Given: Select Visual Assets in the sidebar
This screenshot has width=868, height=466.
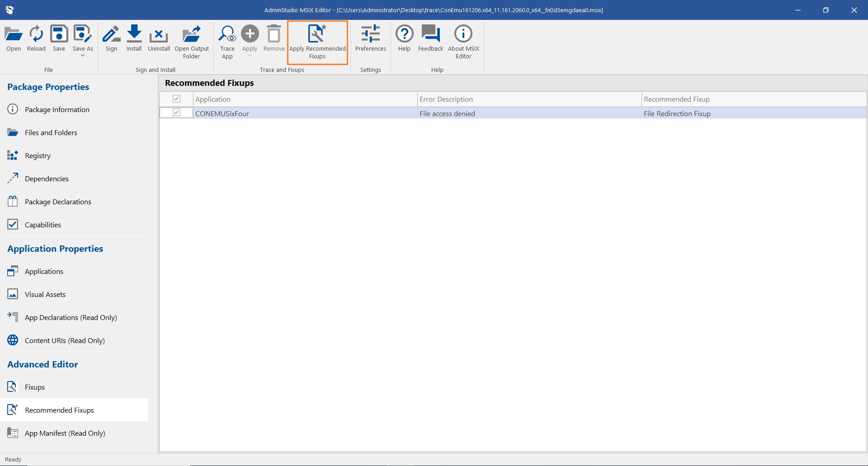Looking at the screenshot, I should pos(45,294).
